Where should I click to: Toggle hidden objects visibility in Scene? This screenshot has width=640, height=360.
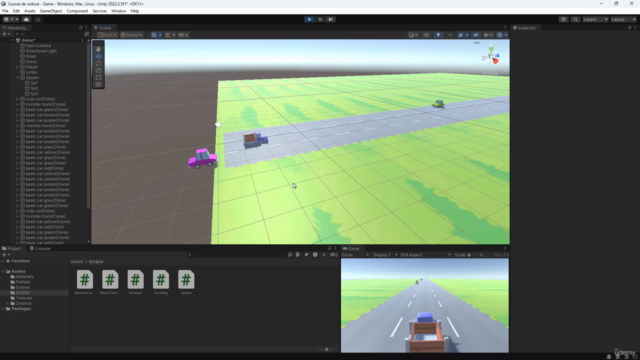coord(476,35)
